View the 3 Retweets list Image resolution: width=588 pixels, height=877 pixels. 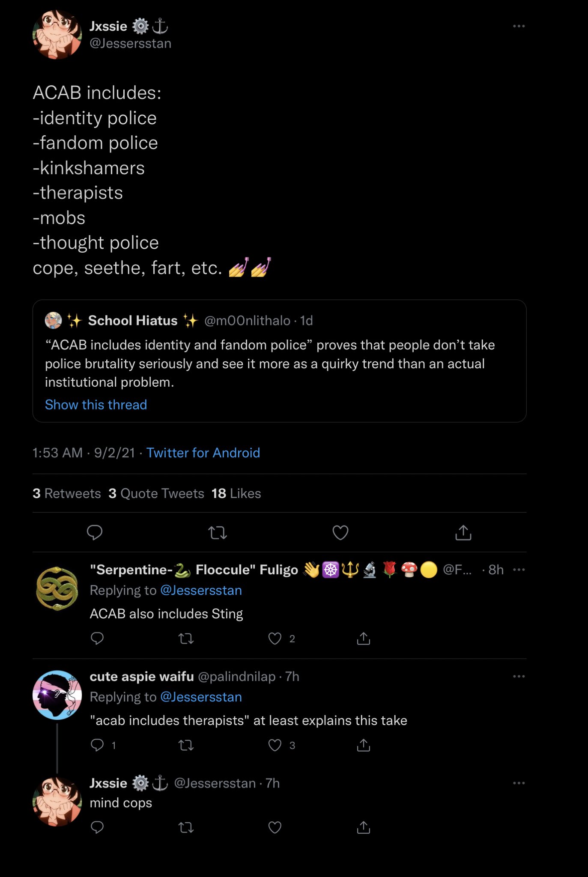67,493
